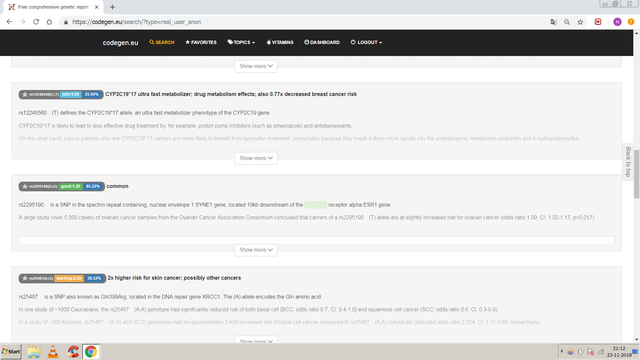The width and height of the screenshot is (640, 360).
Task: Open VLC media player from taskbar
Action: pos(53,351)
